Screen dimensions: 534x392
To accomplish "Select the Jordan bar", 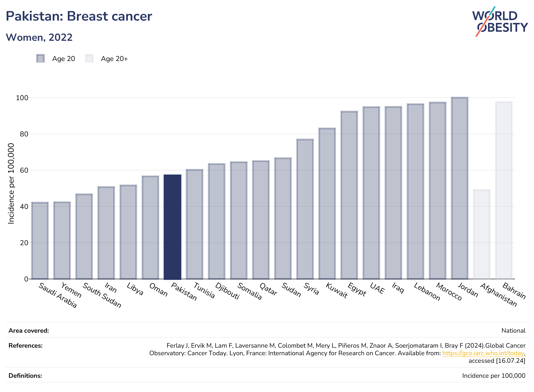I will coord(459,188).
